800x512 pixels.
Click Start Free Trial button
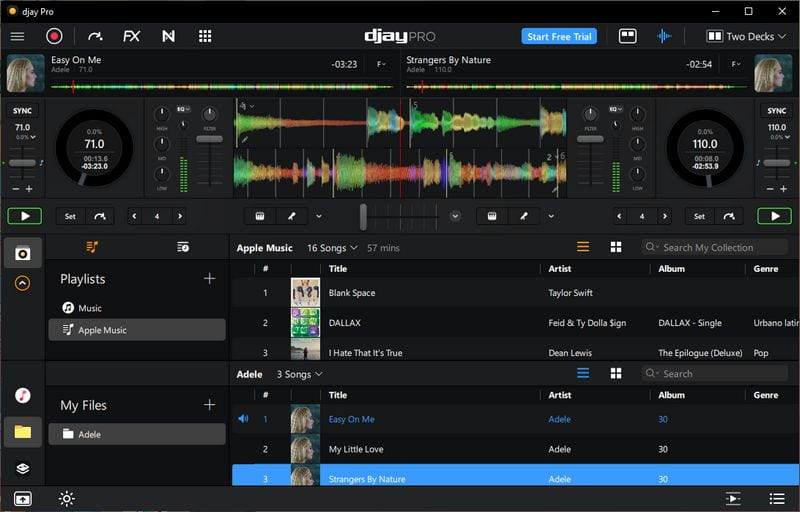559,36
